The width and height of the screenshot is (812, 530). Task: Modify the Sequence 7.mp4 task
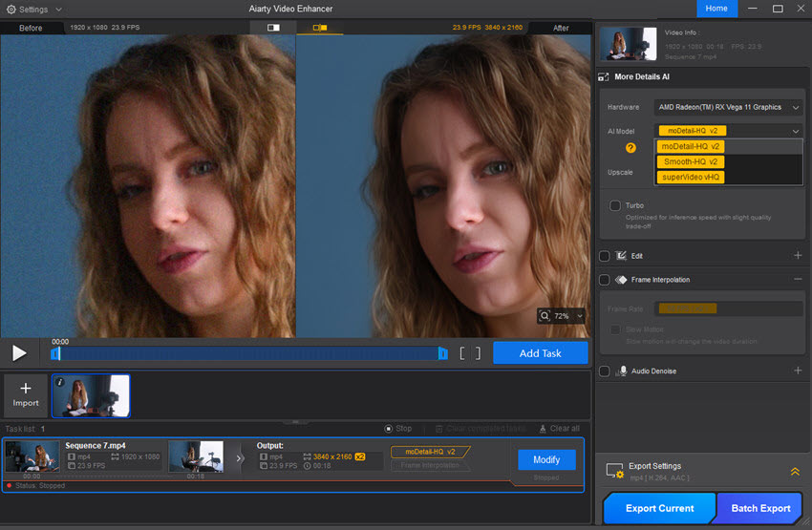coord(546,459)
